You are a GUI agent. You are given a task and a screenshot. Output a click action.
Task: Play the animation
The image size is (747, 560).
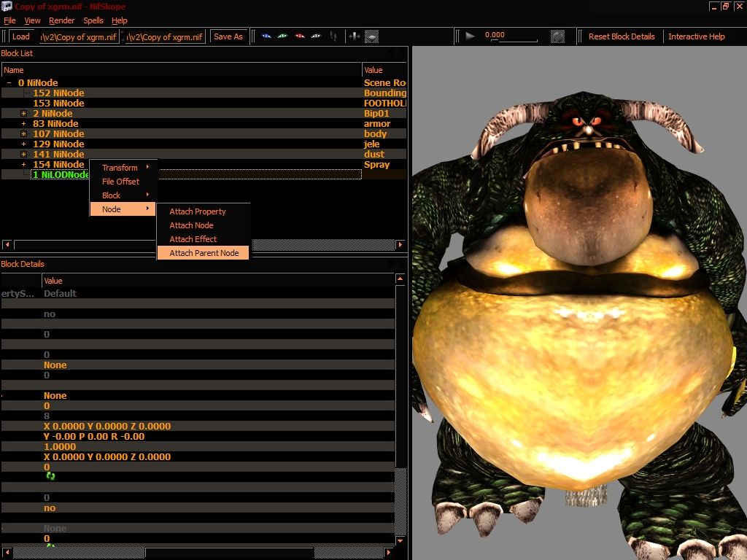[470, 36]
